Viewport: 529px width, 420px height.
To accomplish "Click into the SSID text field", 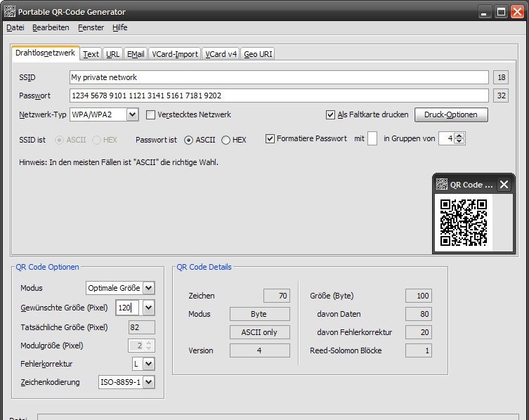I will [279, 77].
